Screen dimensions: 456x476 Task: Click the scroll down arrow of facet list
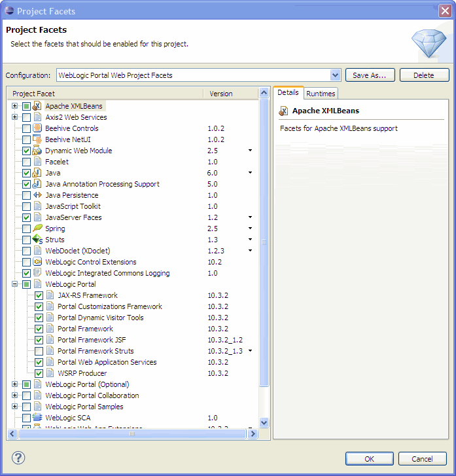coord(264,422)
